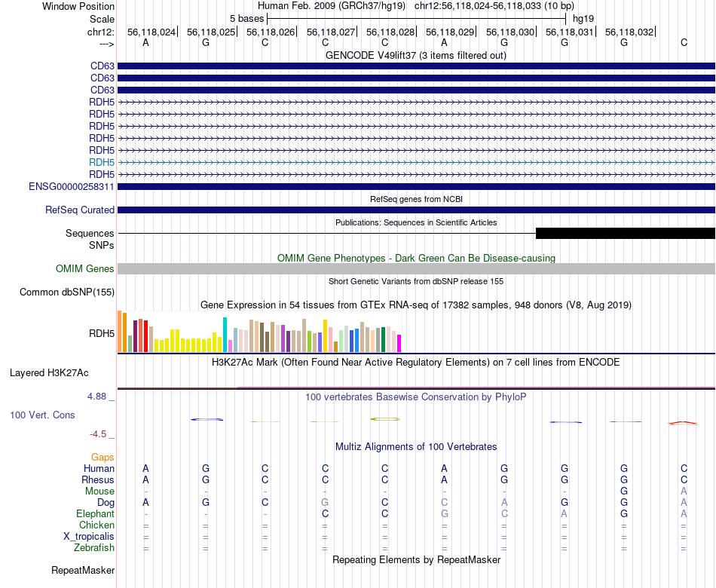716x588 pixels.
Task: Click the hg19 label beside the scale bar
Action: click(x=583, y=19)
